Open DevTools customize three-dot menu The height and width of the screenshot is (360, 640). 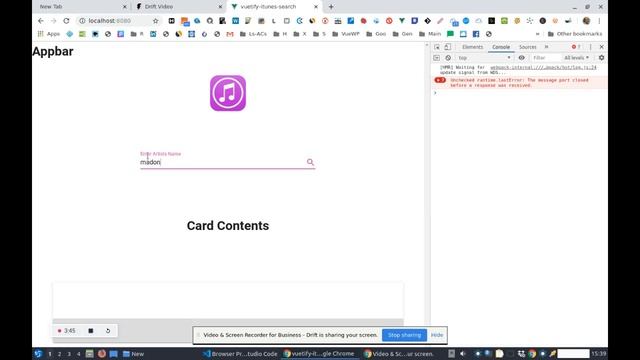pos(590,47)
